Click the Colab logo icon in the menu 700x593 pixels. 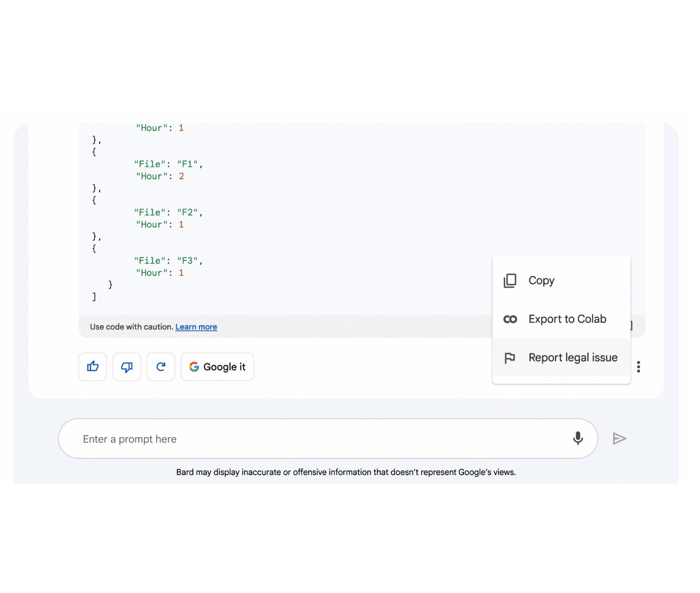(510, 319)
